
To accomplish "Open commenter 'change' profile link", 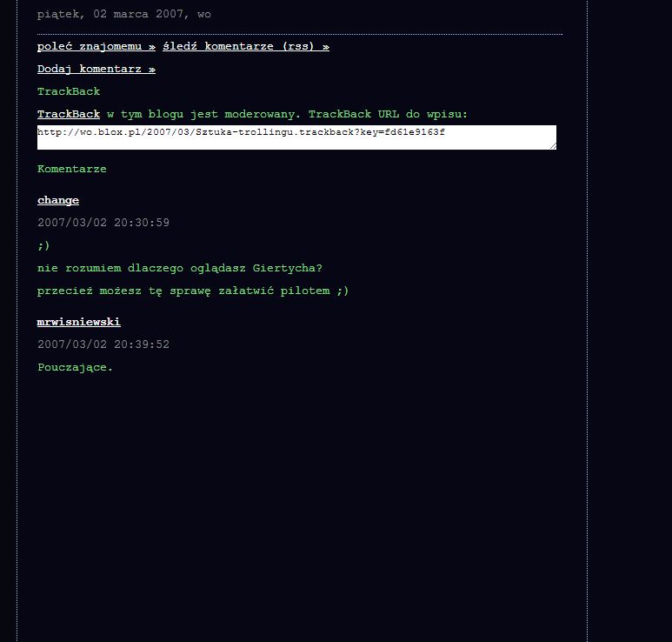I will (58, 200).
